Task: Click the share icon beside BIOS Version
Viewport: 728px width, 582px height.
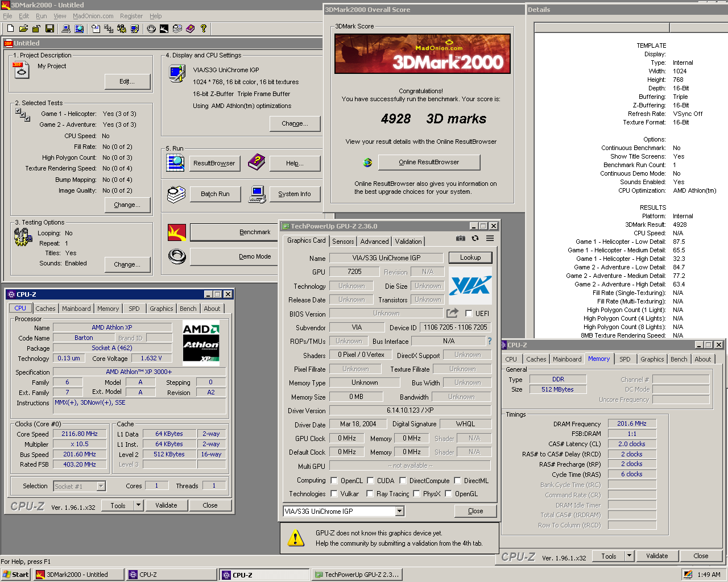Action: (x=452, y=313)
